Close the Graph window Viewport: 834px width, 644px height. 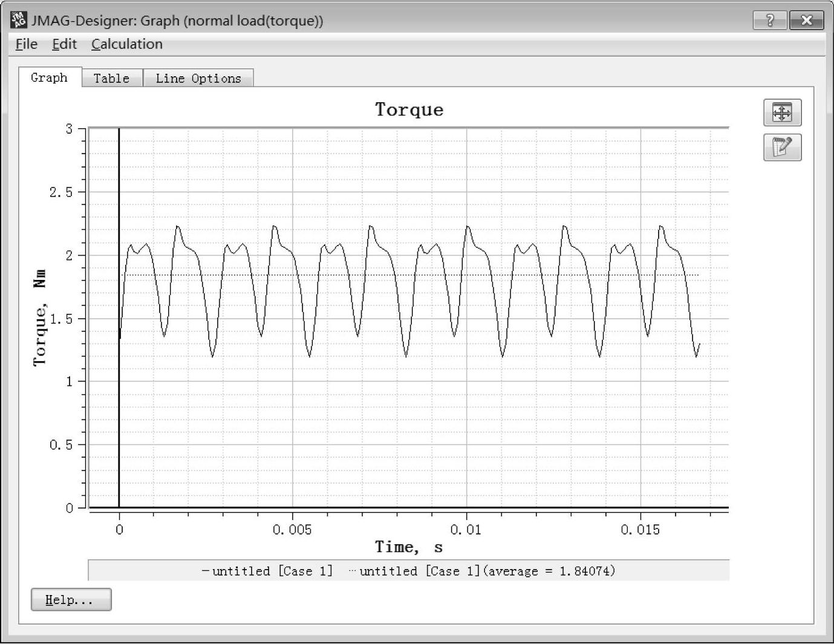click(806, 21)
